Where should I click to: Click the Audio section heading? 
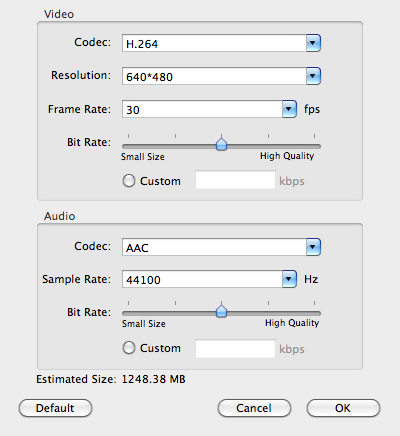tap(60, 216)
